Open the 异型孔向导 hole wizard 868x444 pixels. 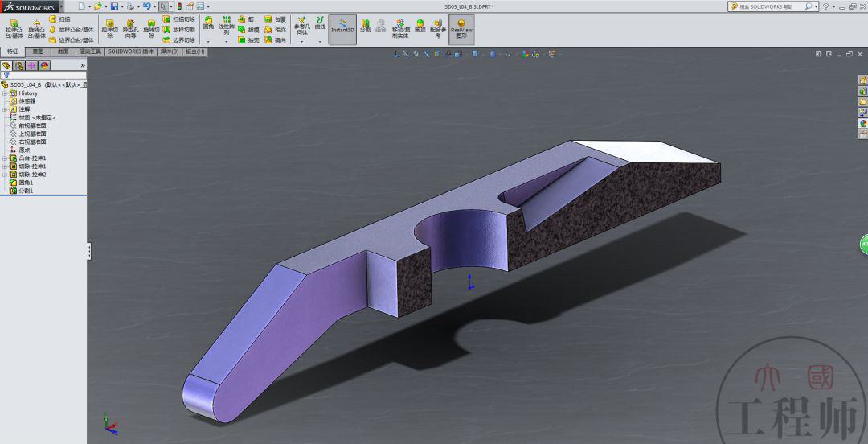pos(130,28)
